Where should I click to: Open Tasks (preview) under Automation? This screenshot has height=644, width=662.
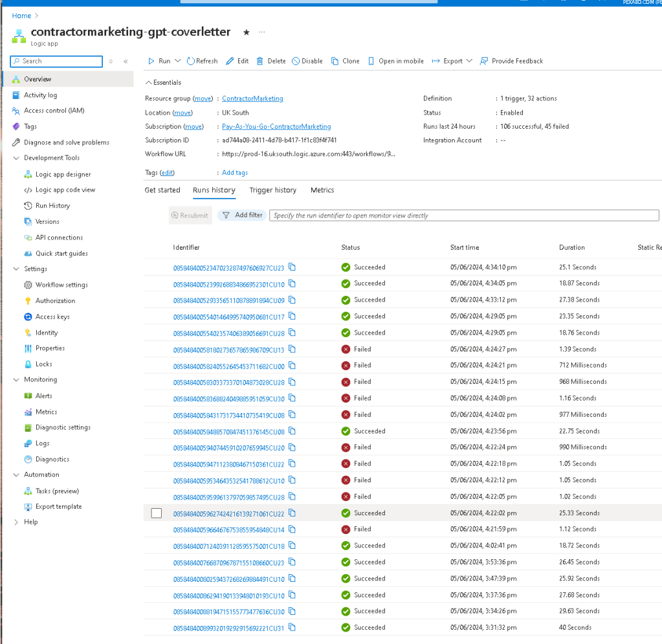(57, 491)
